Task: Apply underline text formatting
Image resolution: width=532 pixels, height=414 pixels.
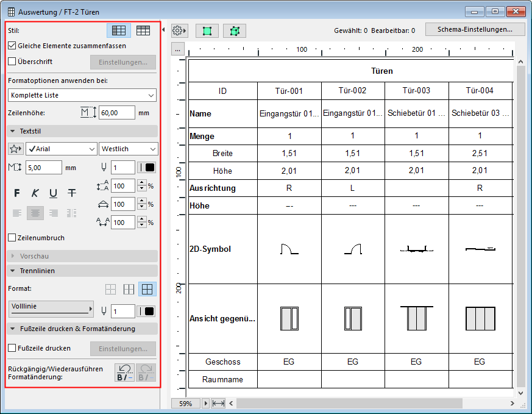Action: coord(54,193)
